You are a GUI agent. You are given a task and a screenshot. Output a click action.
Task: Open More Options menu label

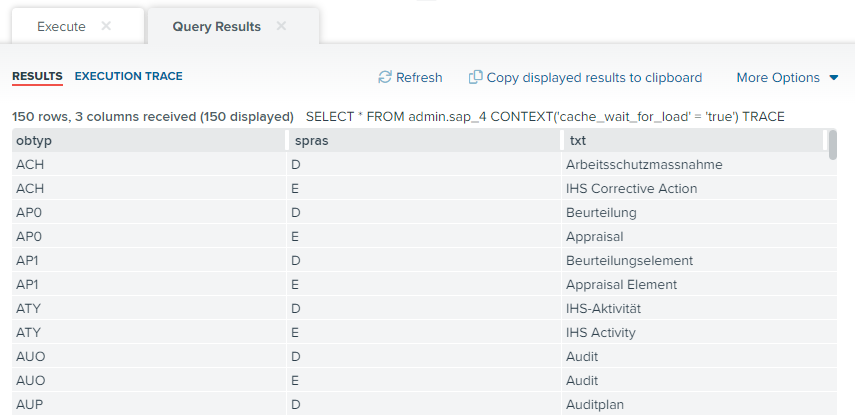[x=778, y=78]
